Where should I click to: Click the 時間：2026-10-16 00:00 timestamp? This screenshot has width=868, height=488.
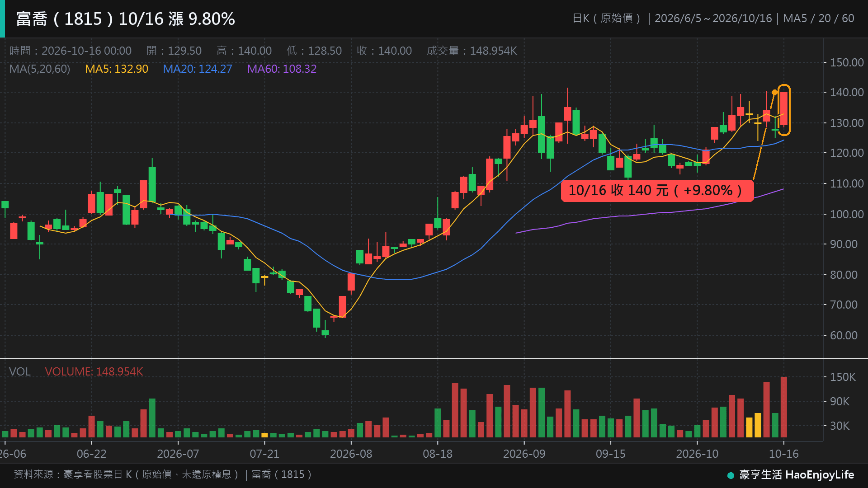(71, 51)
